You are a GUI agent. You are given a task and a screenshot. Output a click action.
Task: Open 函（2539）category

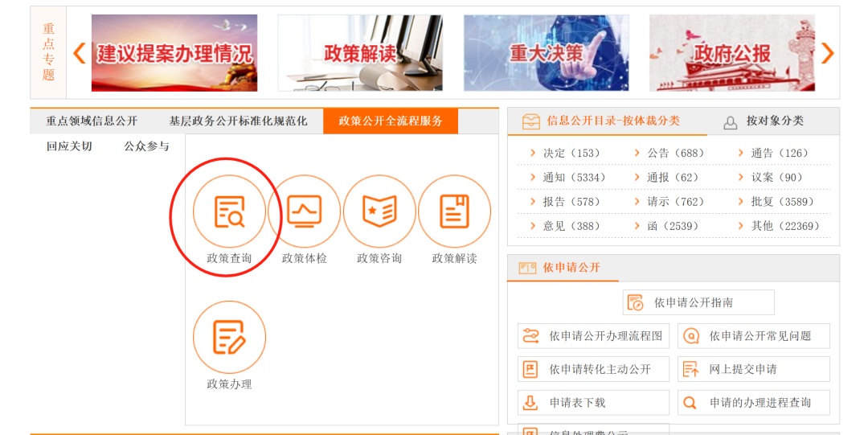pos(673,226)
